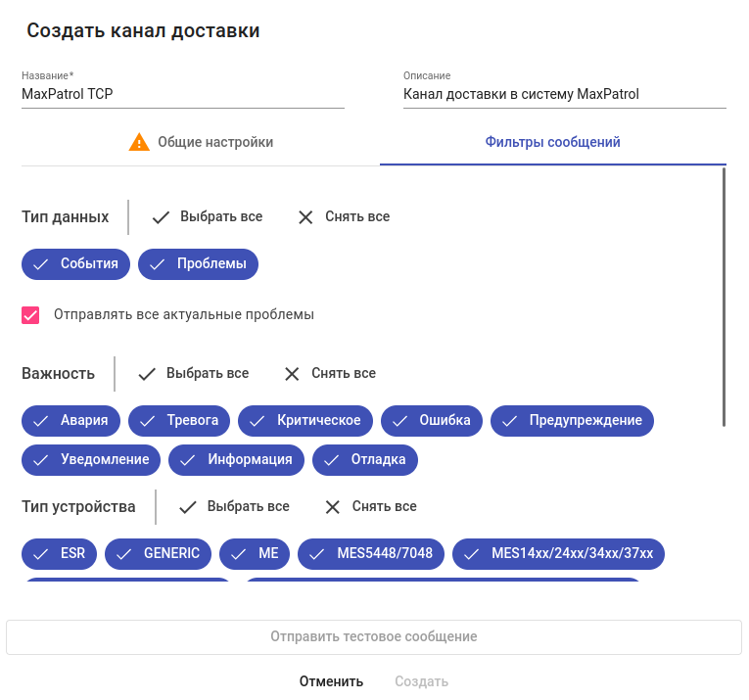Open the Фильтры сообщений tab
The image size is (749, 700).
552,142
